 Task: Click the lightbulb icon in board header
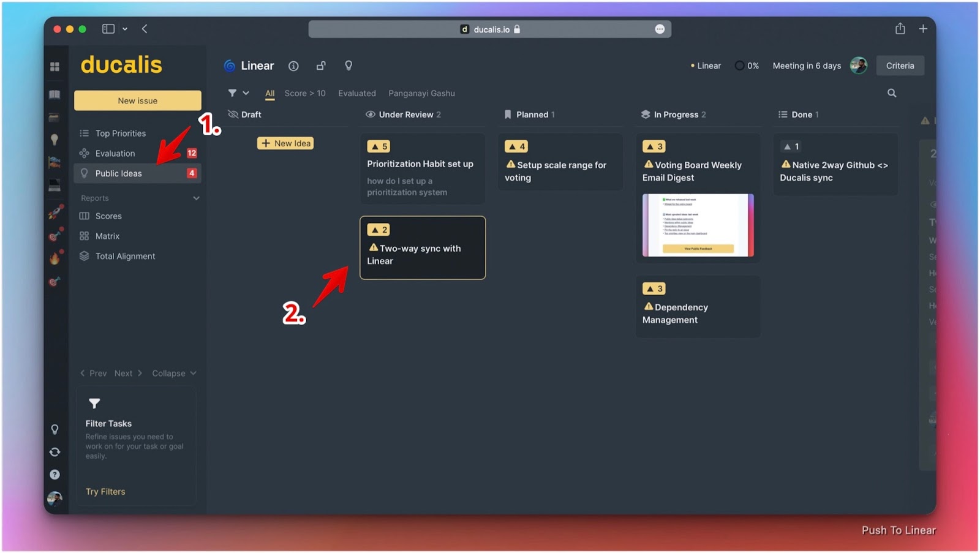[x=349, y=66]
